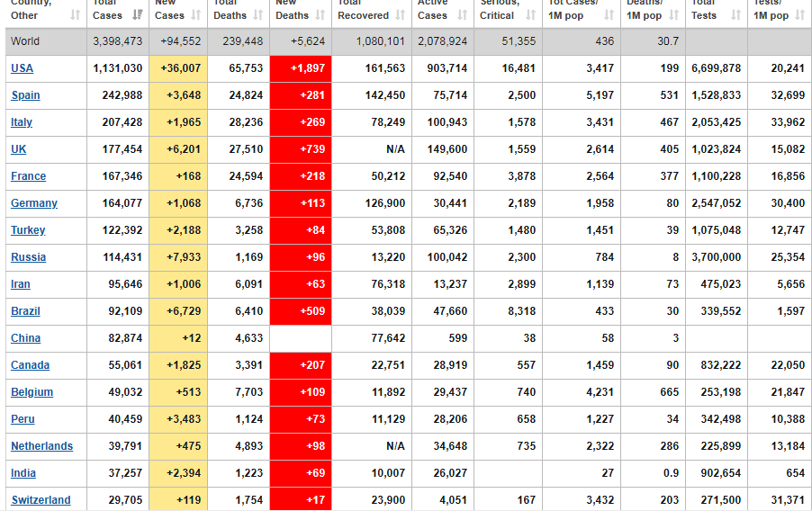
Task: Select Brazil new deaths +509 cell
Action: (301, 311)
